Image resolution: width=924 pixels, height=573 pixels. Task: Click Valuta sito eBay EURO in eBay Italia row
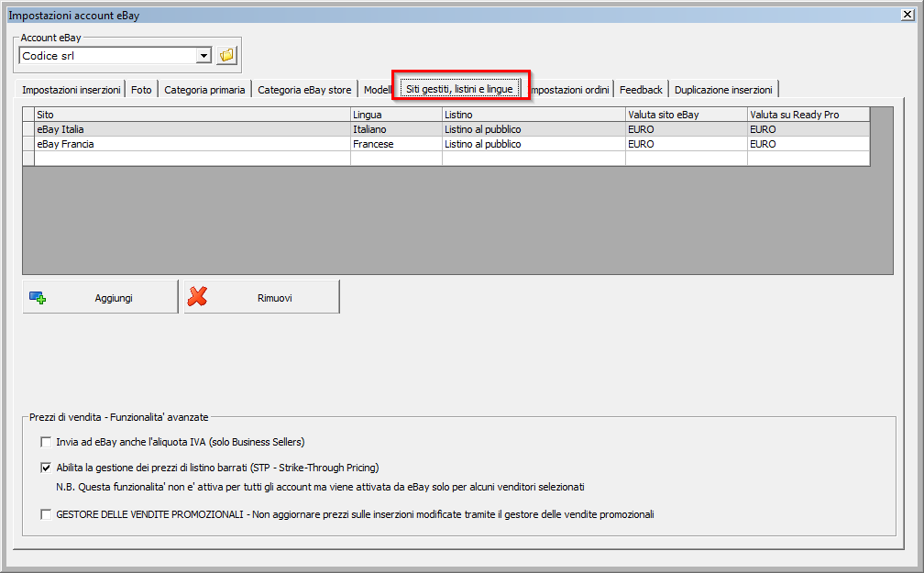pyautogui.click(x=686, y=129)
